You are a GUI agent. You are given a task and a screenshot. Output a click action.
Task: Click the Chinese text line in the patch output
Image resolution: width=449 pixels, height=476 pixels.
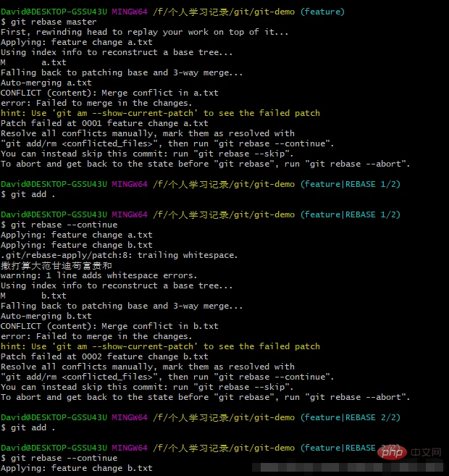(x=56, y=265)
